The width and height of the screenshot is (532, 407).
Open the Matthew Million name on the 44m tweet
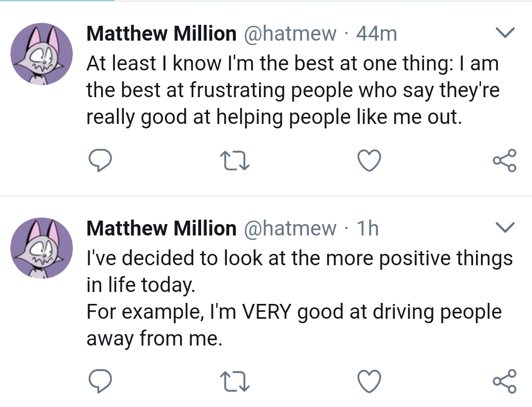tap(161, 34)
